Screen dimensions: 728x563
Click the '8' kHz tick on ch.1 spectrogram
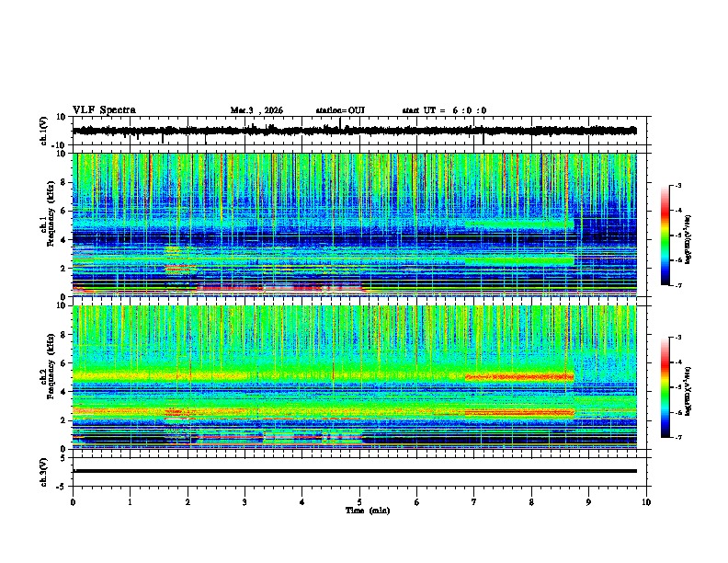pyautogui.click(x=63, y=182)
